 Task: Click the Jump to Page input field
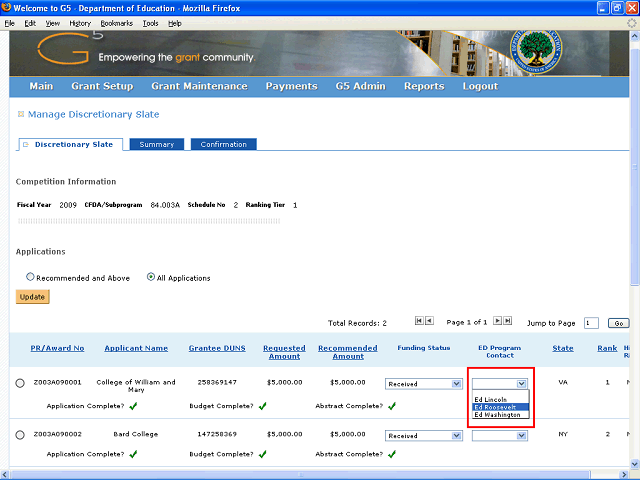click(x=591, y=323)
